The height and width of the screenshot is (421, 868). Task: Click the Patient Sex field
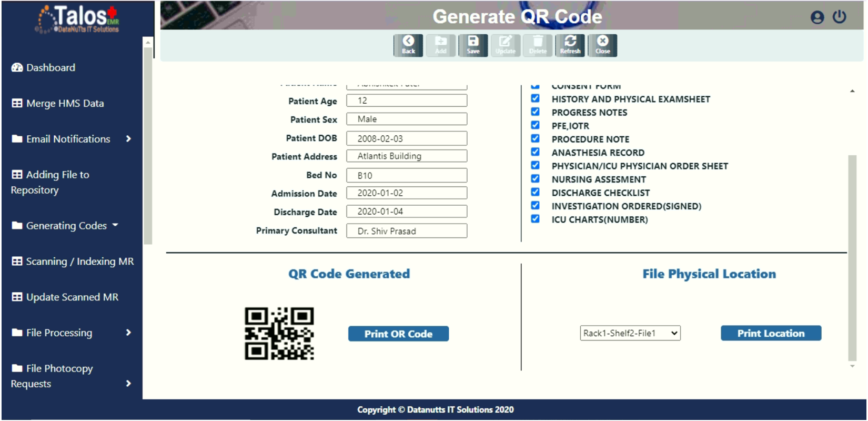[x=407, y=119]
